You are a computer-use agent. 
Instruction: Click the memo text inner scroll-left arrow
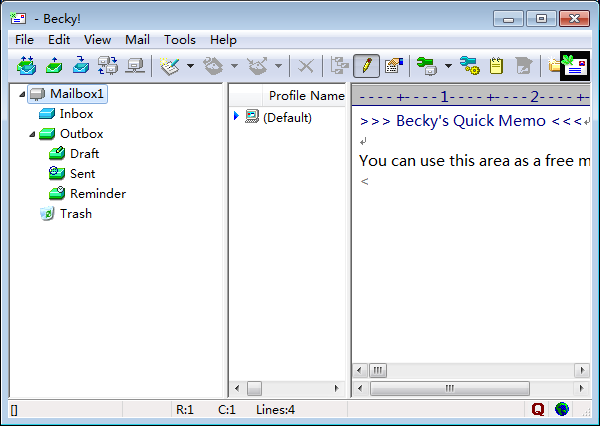(359, 370)
